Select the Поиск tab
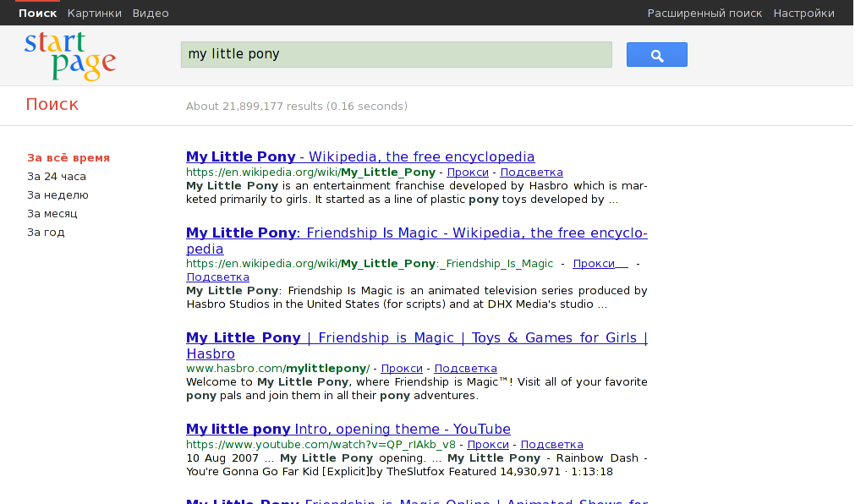The image size is (866, 504). [38, 13]
